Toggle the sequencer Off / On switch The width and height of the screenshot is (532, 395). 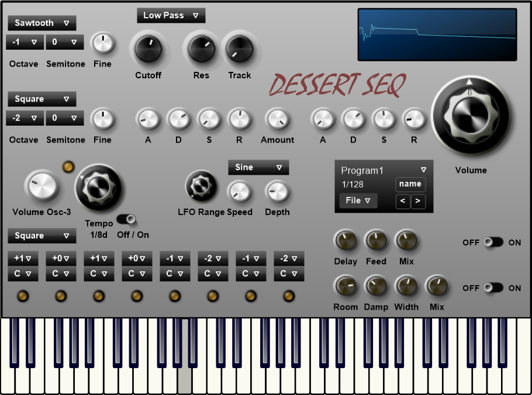point(126,220)
